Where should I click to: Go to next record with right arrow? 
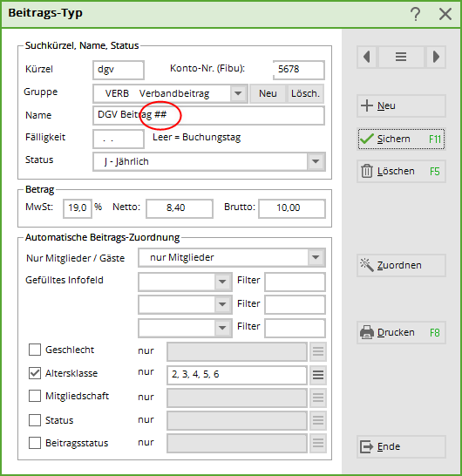tap(436, 57)
